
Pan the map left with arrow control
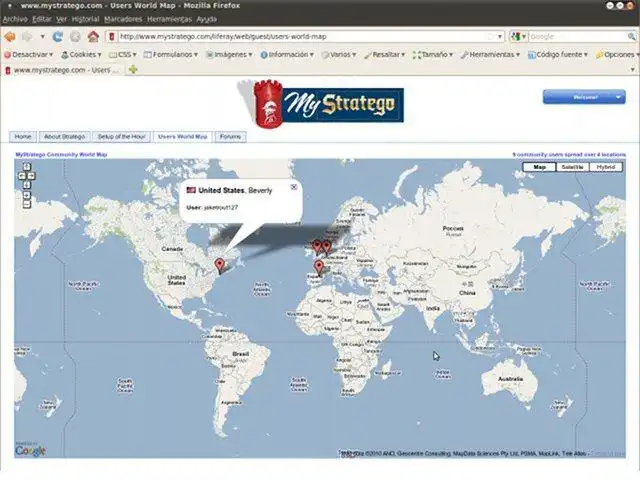coord(22,176)
